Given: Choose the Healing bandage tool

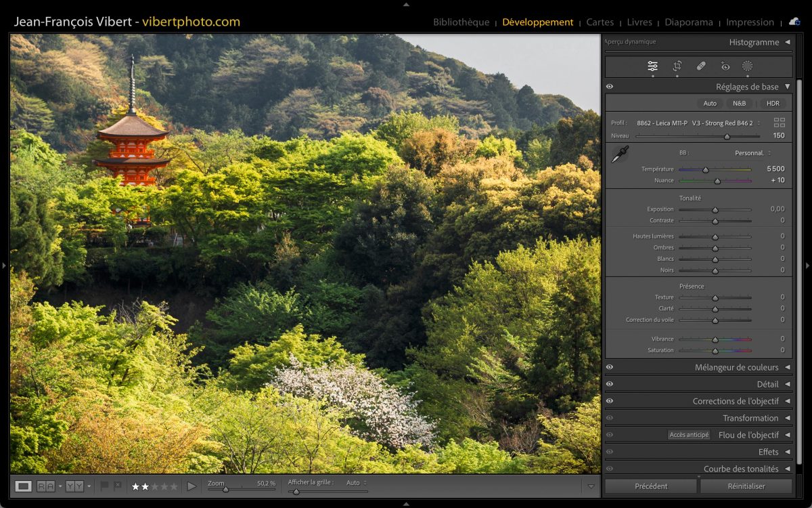Looking at the screenshot, I should (x=701, y=66).
